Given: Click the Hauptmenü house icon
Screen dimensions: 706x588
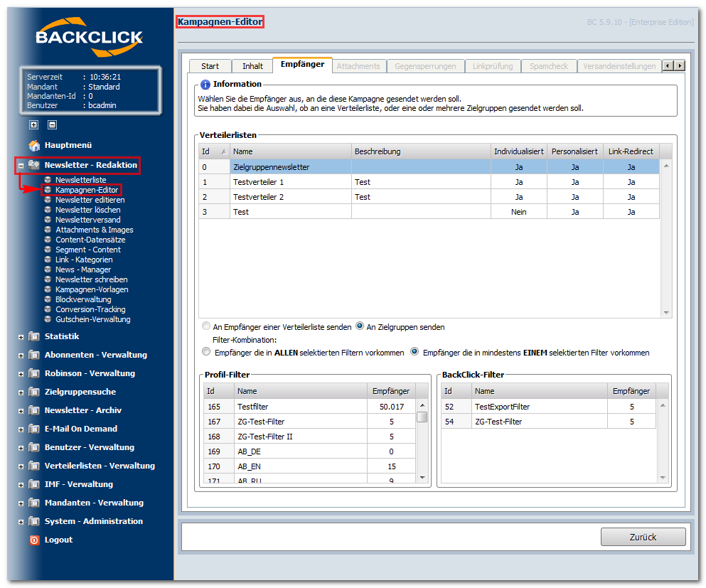Looking at the screenshot, I should tap(34, 145).
